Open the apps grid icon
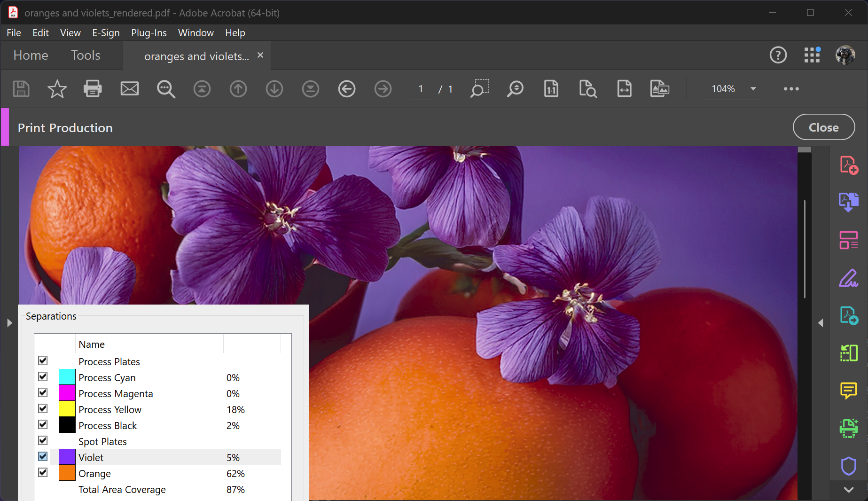This screenshot has height=501, width=868. coord(812,55)
